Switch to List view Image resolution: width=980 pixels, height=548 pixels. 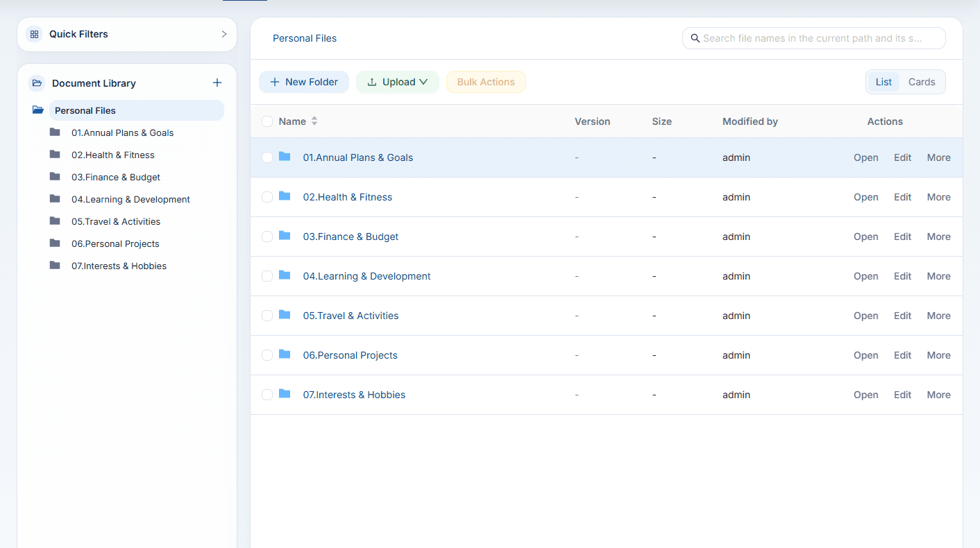884,82
